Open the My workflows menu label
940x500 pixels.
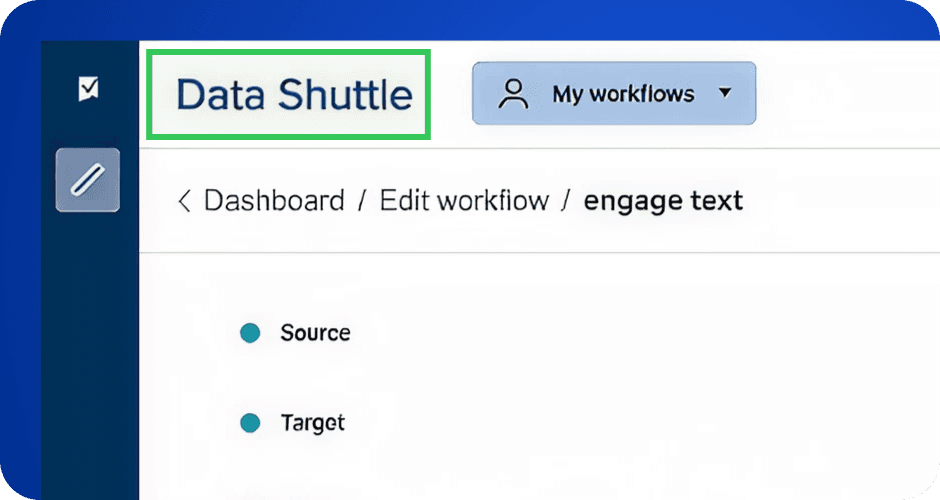pos(623,94)
